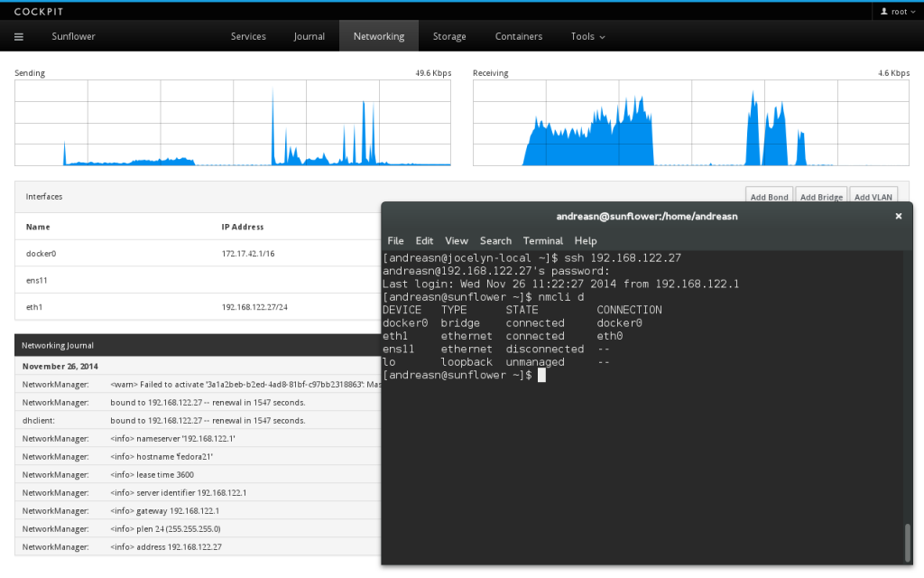The width and height of the screenshot is (924, 578).
Task: Open the Journal tab
Action: (x=309, y=37)
